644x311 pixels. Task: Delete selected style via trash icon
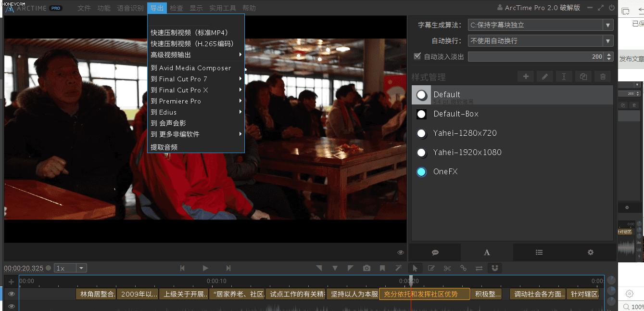click(x=603, y=76)
